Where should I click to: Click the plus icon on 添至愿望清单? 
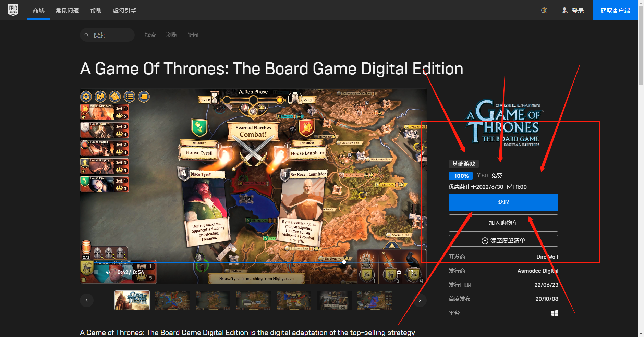click(484, 241)
